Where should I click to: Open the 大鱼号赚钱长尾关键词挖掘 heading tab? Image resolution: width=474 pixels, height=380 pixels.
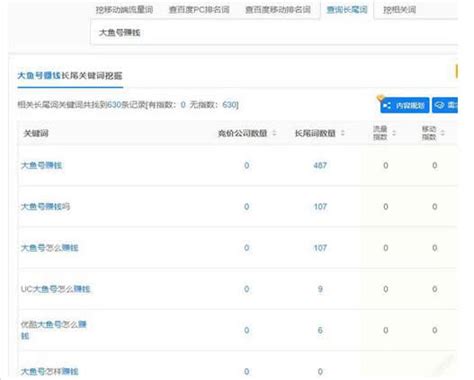point(70,76)
